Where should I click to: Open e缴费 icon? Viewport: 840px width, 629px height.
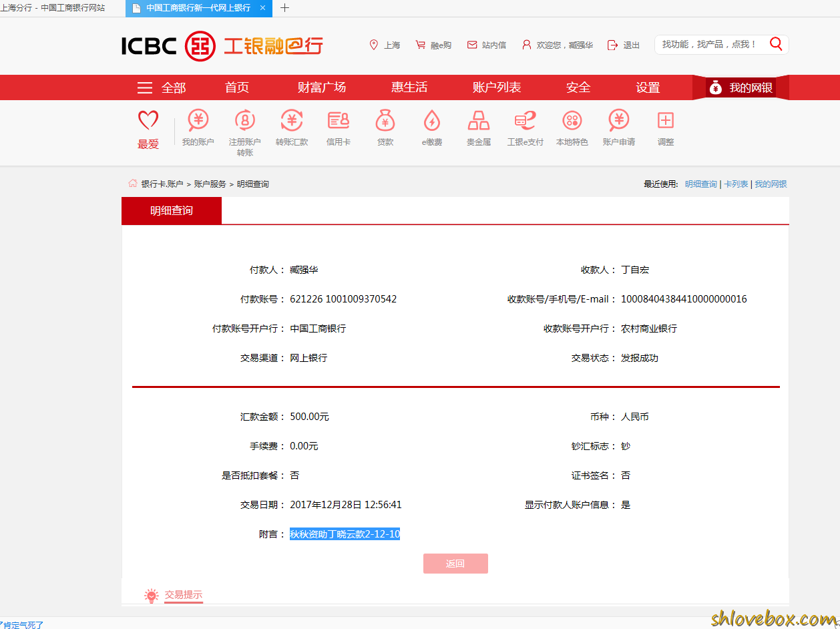(x=432, y=120)
